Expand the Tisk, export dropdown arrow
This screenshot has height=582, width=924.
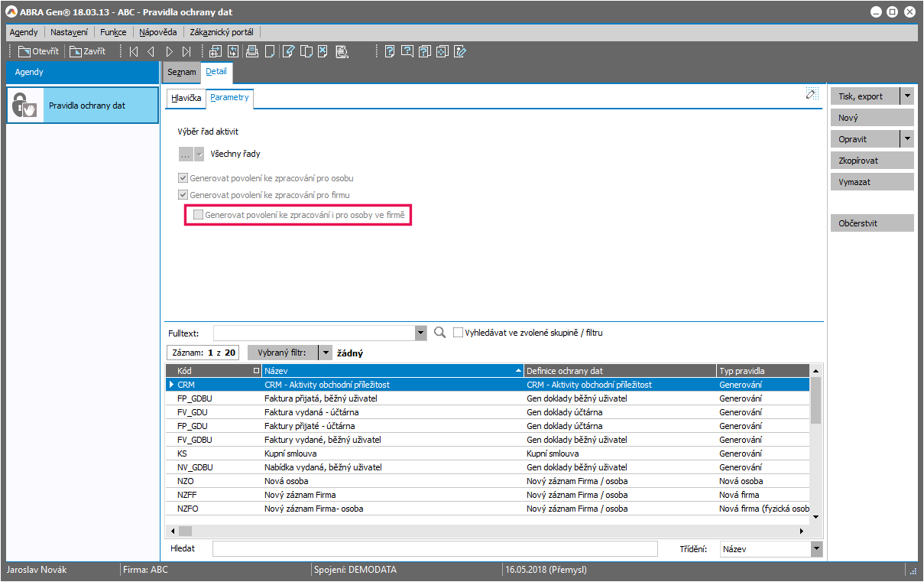coord(906,96)
